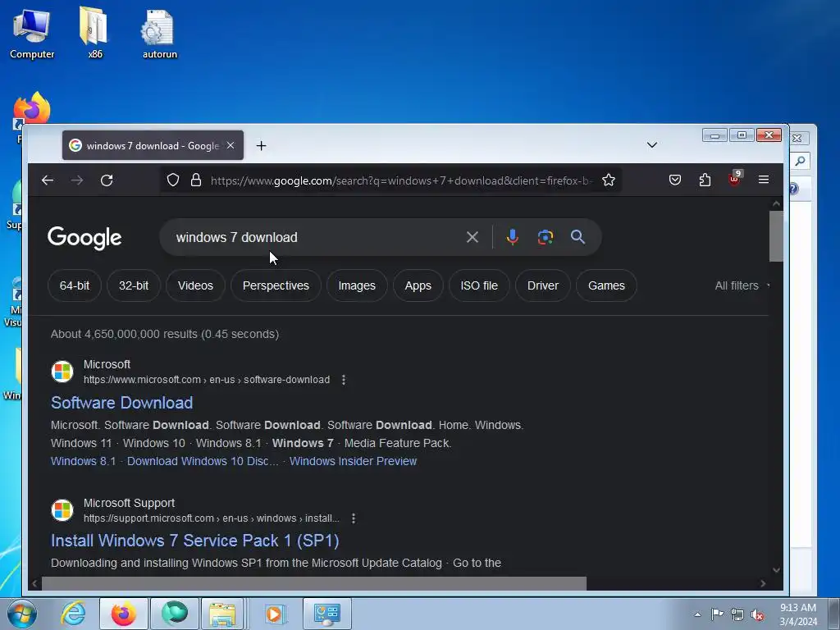The height and width of the screenshot is (630, 840).
Task: Select the Apps filter chip
Action: 418,285
